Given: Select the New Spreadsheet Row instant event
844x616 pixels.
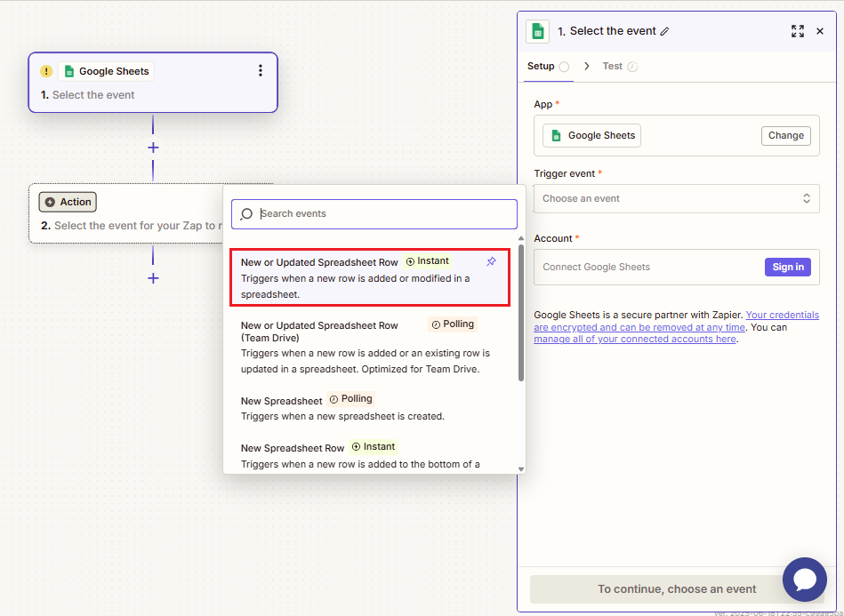Looking at the screenshot, I should (x=370, y=455).
